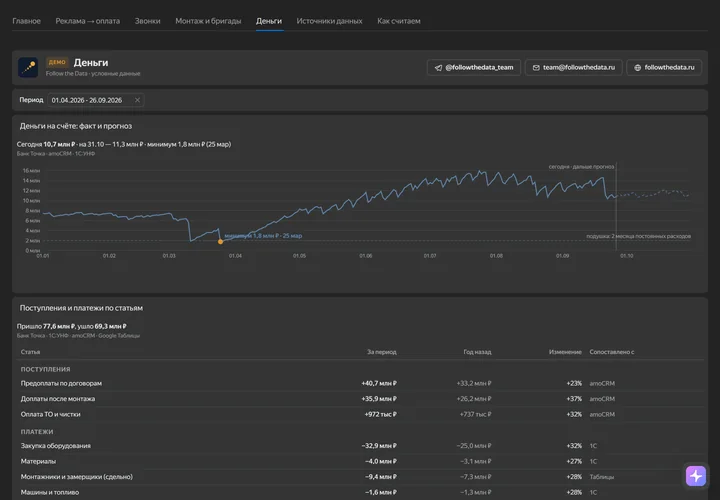Select the Машины и топливо row

click(x=362, y=492)
